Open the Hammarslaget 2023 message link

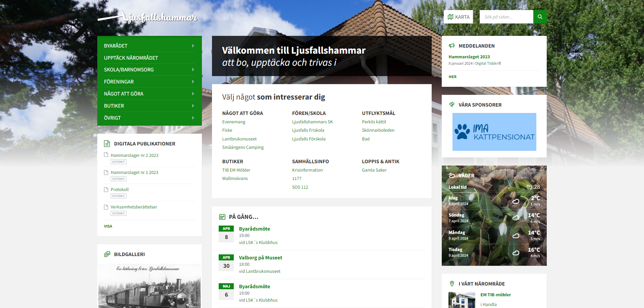469,57
